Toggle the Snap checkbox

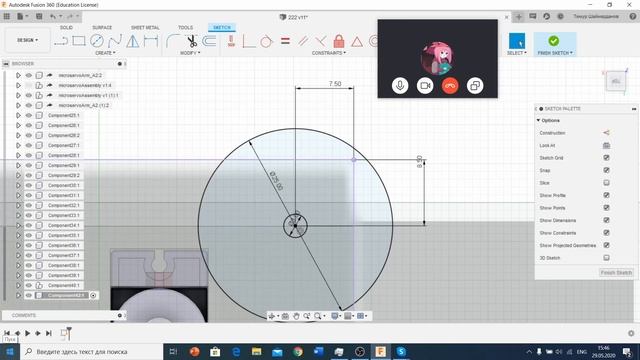[606, 170]
